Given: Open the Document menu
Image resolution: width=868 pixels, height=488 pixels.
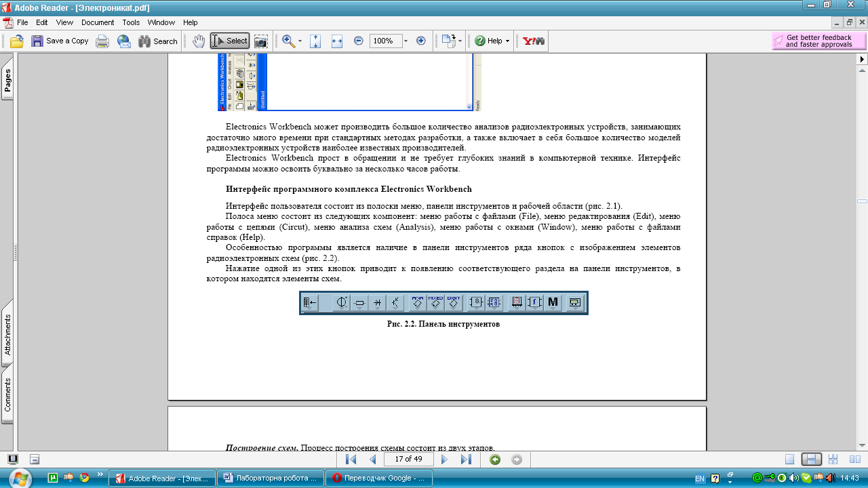Looking at the screenshot, I should tap(98, 22).
